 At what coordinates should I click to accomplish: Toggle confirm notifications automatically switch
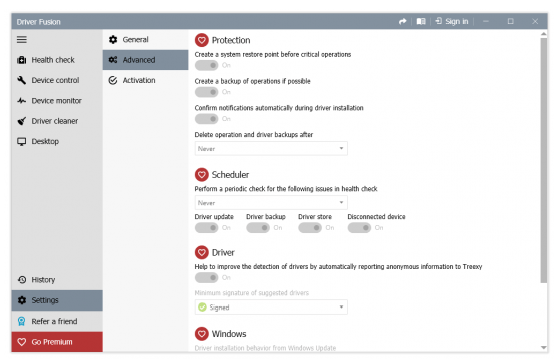pyautogui.click(x=206, y=119)
